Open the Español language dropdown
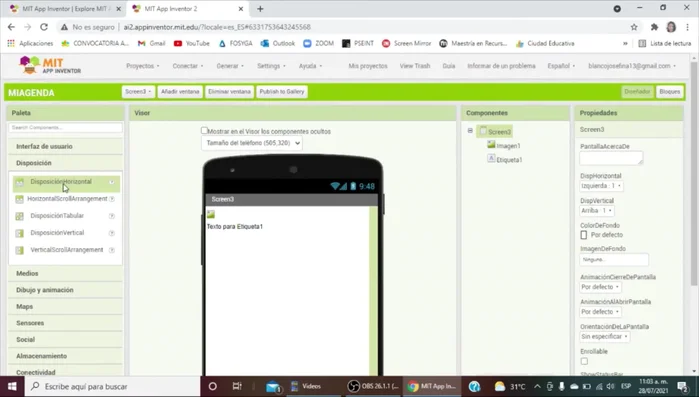The width and height of the screenshot is (699, 397). tap(561, 66)
